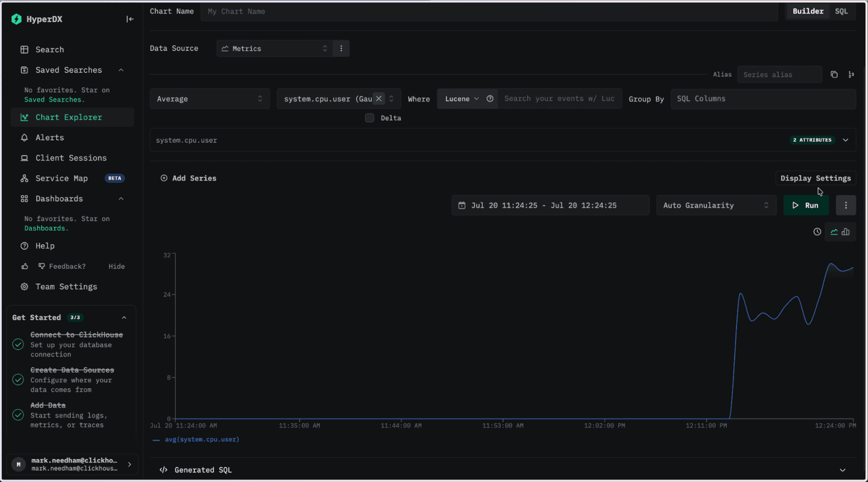Switch to SQL editor mode
868x482 pixels.
coord(841,11)
